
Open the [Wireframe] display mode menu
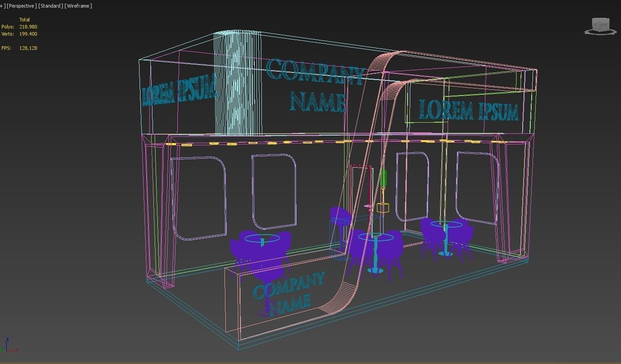point(78,6)
